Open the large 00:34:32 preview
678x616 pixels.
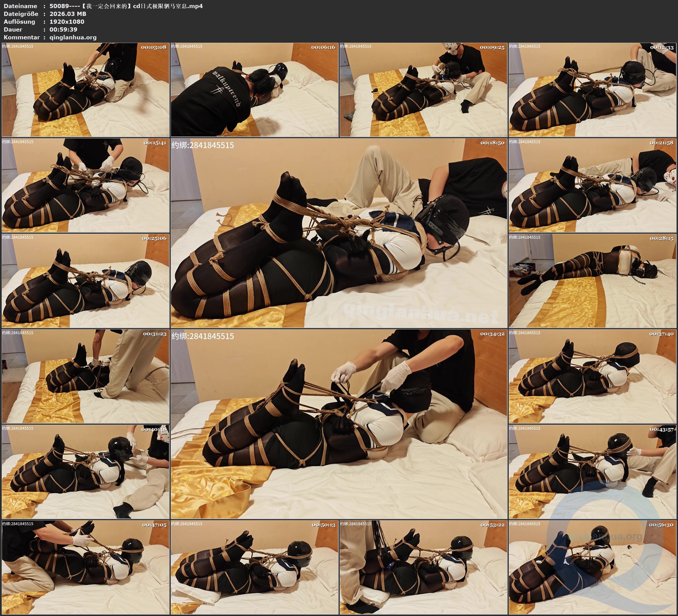(339, 424)
